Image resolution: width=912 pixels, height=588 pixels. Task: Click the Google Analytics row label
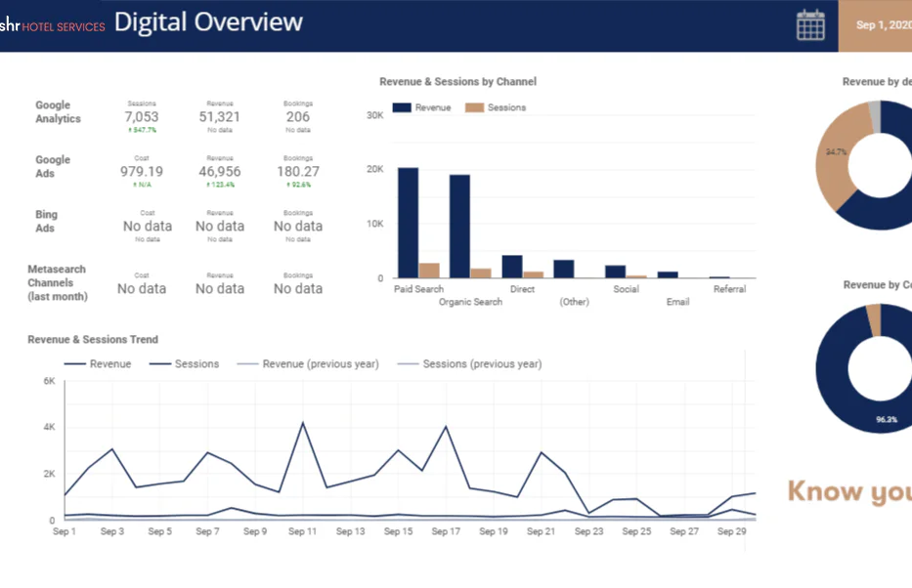(58, 111)
